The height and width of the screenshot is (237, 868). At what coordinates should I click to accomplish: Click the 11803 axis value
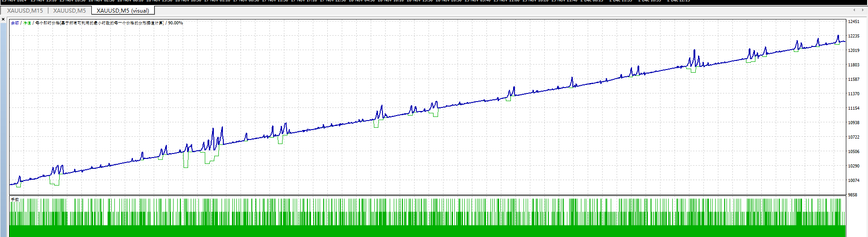click(854, 65)
